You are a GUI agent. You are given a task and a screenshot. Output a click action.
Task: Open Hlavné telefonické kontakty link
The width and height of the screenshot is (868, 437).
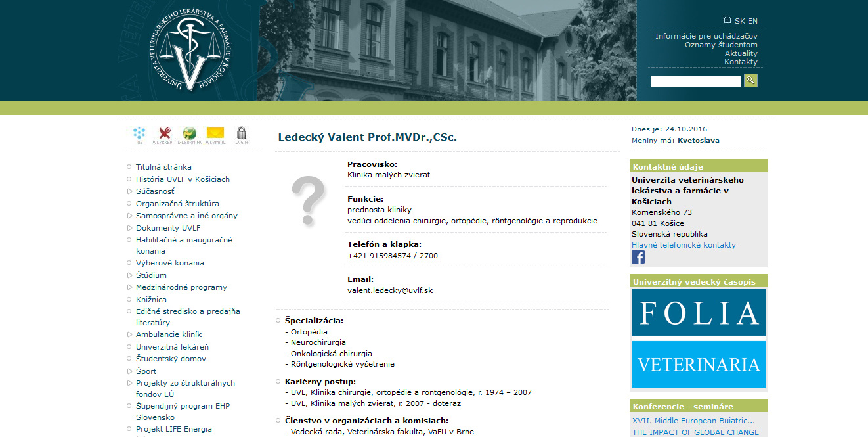point(684,245)
